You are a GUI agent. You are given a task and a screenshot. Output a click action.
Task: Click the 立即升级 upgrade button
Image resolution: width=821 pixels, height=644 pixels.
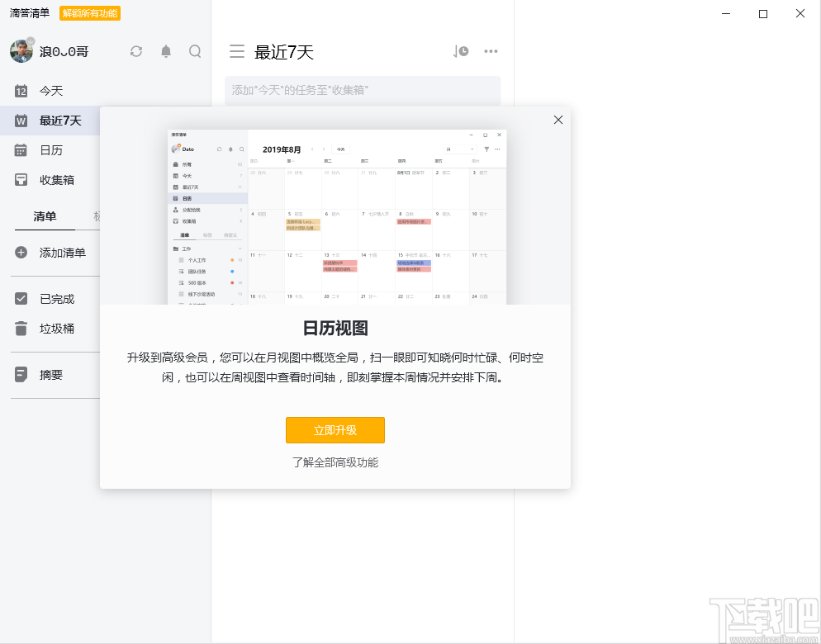pos(335,430)
